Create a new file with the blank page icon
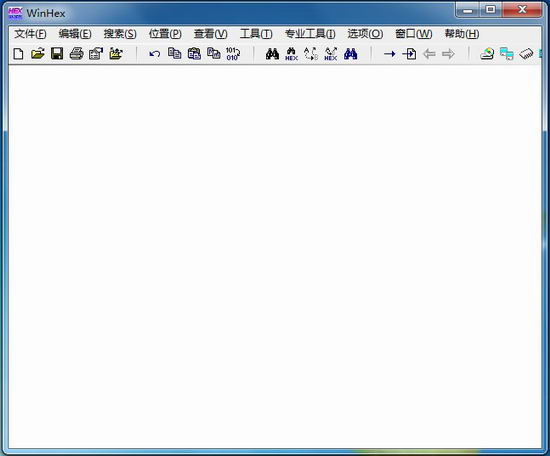This screenshot has height=456, width=550. [x=18, y=54]
